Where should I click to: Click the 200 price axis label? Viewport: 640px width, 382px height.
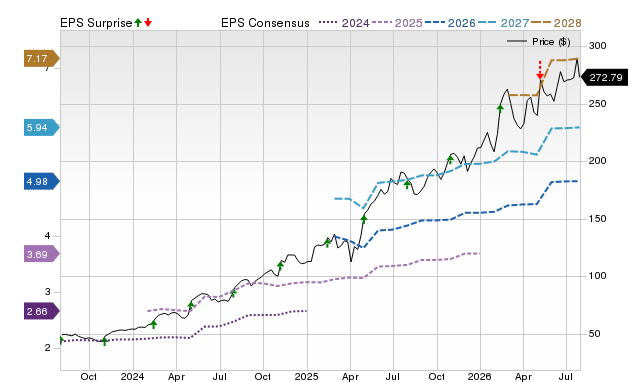[x=598, y=161]
